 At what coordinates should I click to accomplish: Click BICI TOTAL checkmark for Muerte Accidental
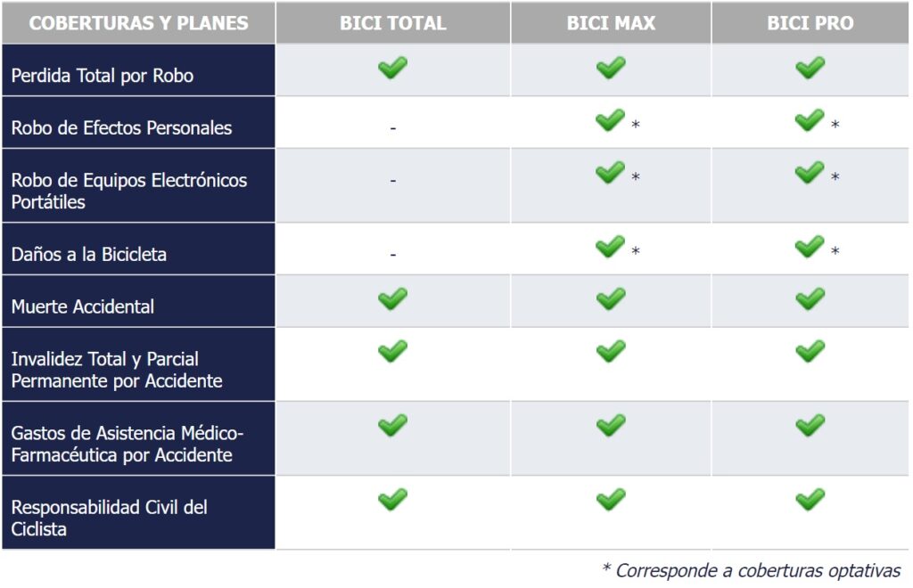pyautogui.click(x=392, y=298)
